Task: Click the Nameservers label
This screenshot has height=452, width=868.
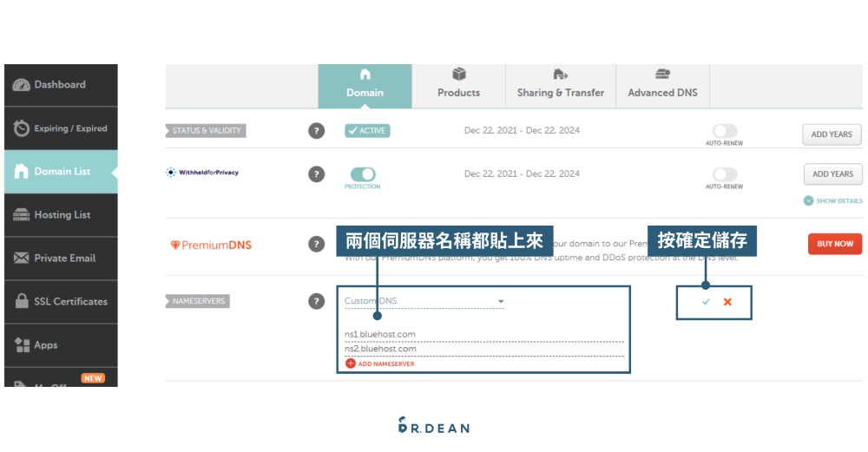Action: pyautogui.click(x=198, y=302)
